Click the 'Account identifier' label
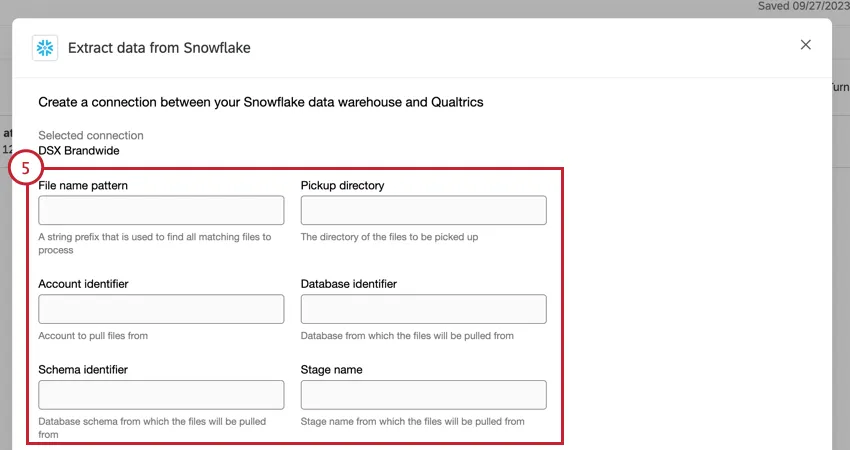Screen dimensions: 850x450 tap(83, 284)
